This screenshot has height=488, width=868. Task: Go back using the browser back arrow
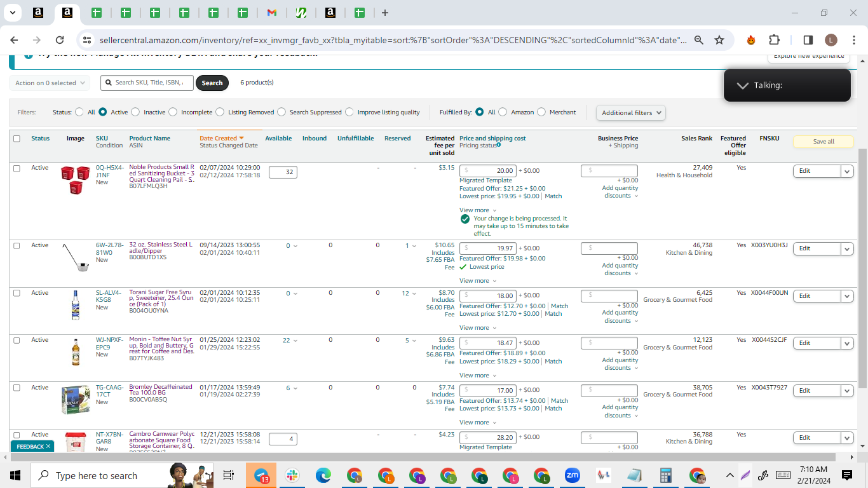14,40
